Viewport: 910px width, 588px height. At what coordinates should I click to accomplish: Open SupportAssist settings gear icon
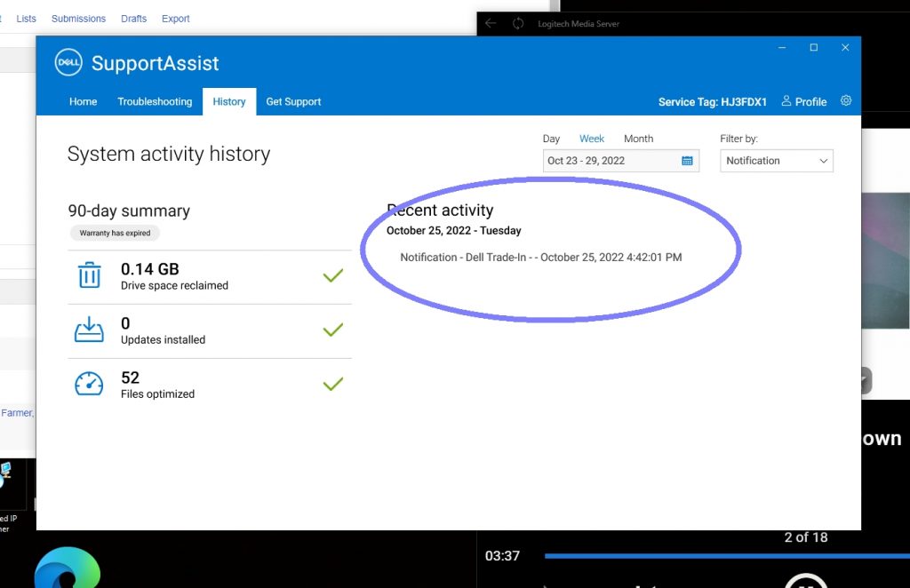(846, 101)
